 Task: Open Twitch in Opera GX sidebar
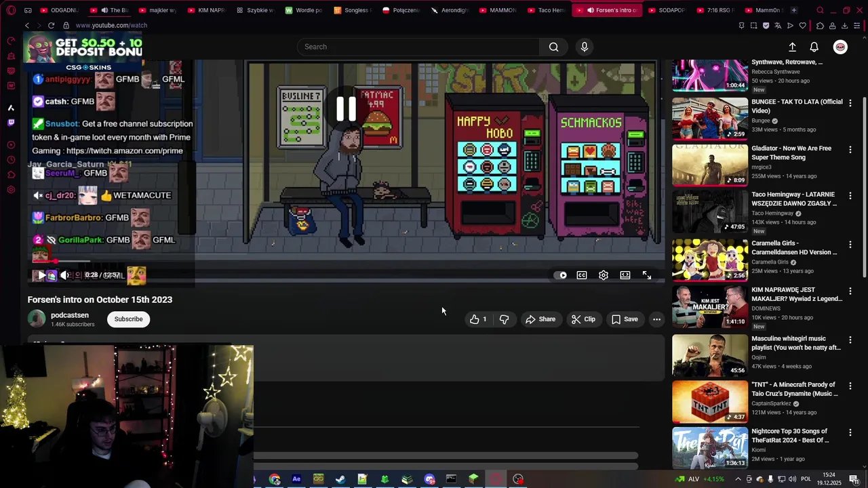pyautogui.click(x=11, y=123)
